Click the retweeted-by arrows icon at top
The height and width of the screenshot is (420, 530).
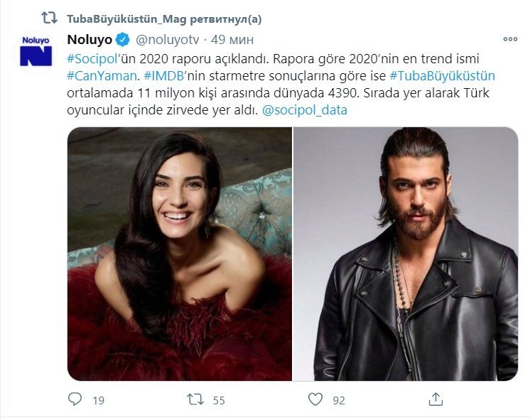coord(49,17)
